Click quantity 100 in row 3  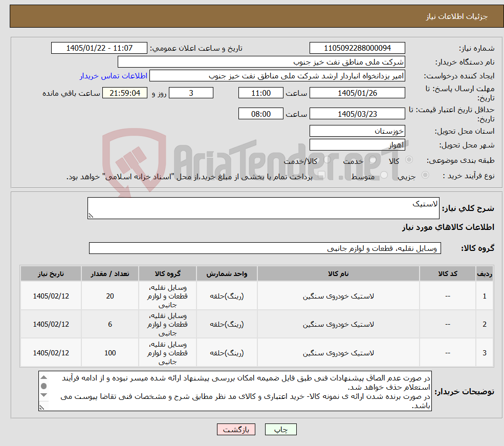click(110, 353)
